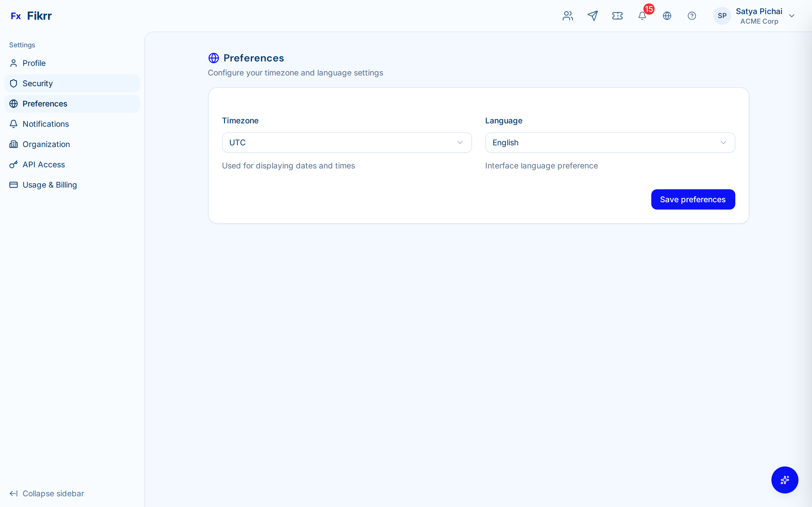Open the tickets icon in the top bar
This screenshot has height=507, width=812.
(x=617, y=16)
